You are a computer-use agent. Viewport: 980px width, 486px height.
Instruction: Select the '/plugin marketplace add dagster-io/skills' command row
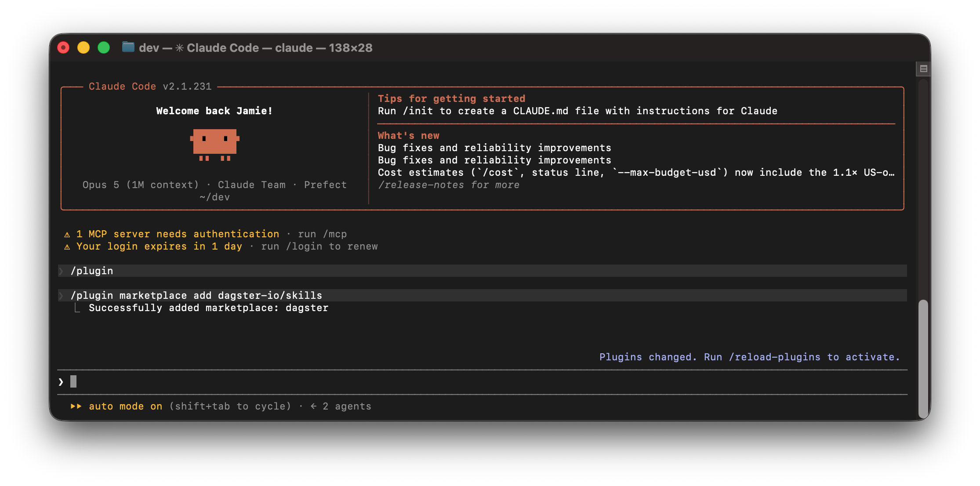pos(482,295)
